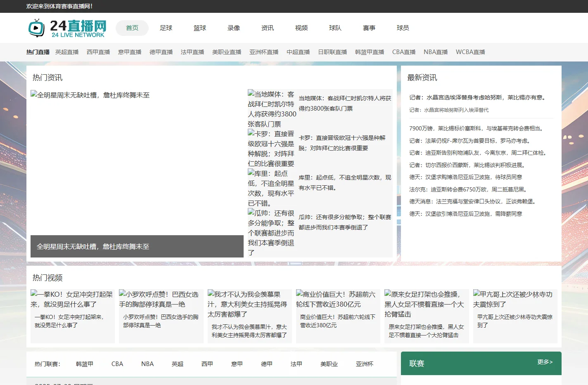Open the 视频 nav item
The height and width of the screenshot is (385, 588).
point(301,28)
